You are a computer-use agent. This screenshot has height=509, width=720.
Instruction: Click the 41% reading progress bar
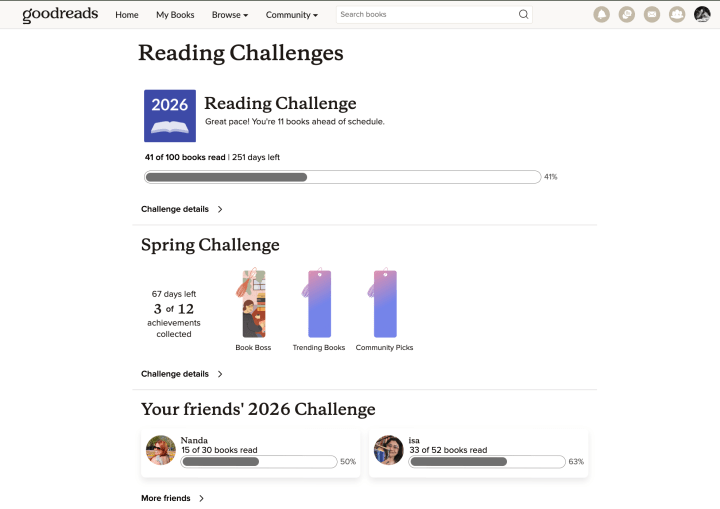point(342,177)
